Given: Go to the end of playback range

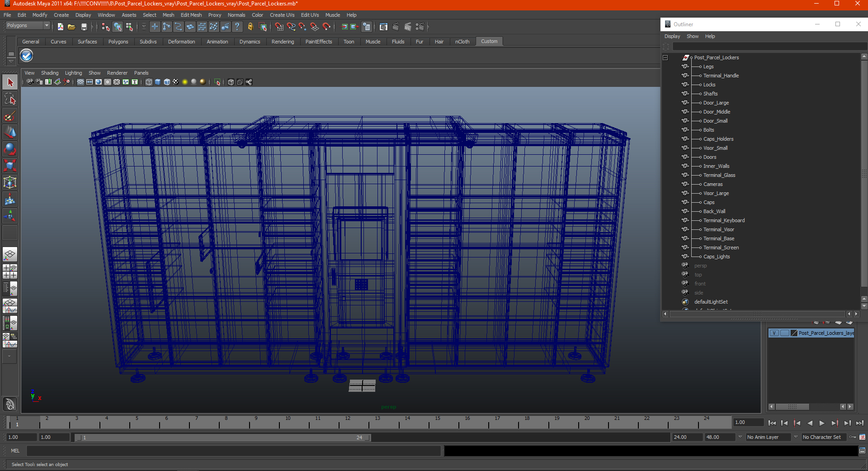Looking at the screenshot, I should pos(860,423).
